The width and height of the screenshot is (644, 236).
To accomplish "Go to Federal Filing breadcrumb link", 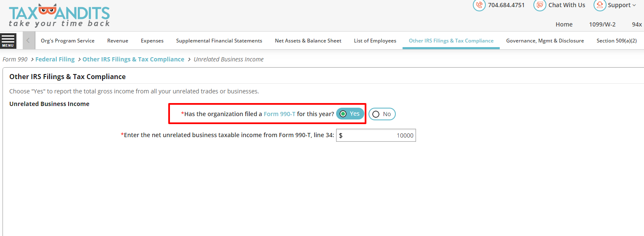I will (55, 59).
